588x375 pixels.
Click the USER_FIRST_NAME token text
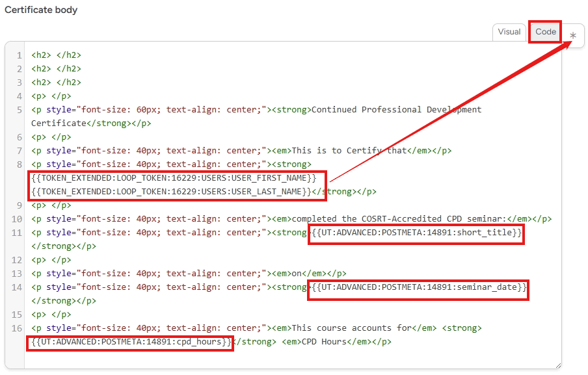click(174, 178)
